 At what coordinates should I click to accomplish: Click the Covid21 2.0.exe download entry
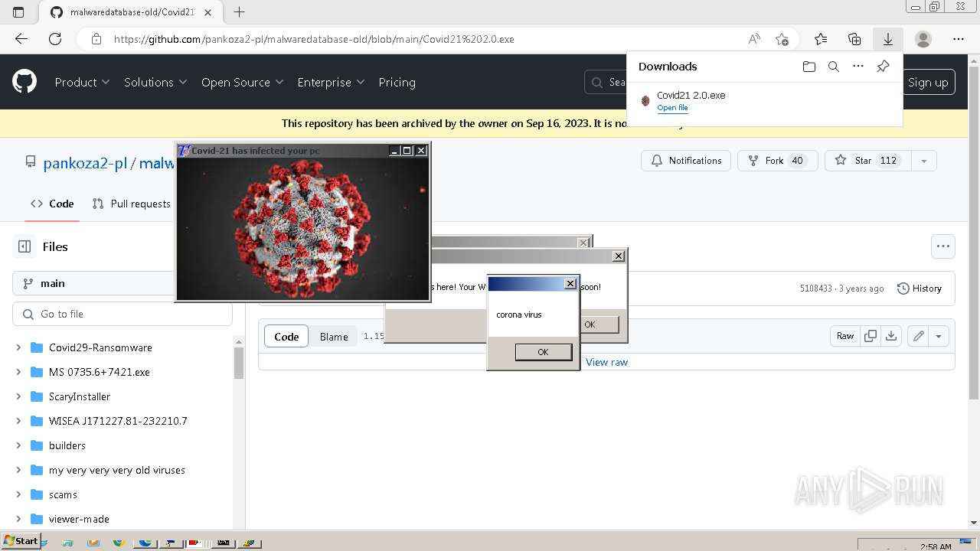(764, 101)
